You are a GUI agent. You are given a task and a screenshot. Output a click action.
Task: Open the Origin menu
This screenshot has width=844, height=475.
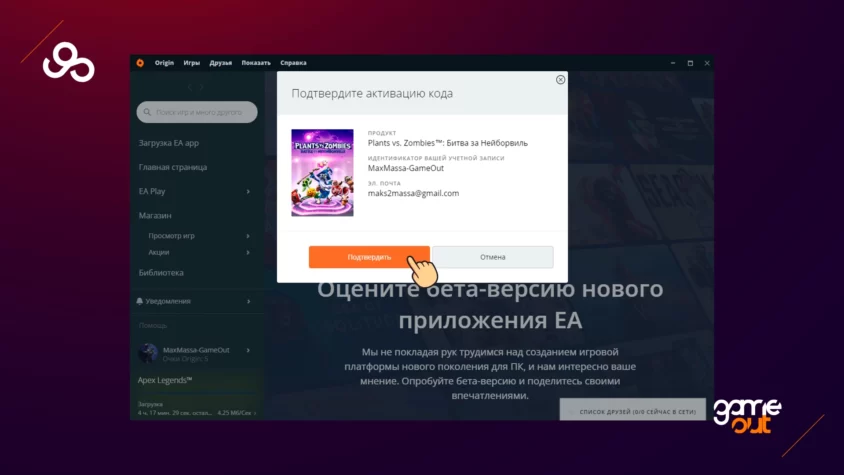(164, 63)
